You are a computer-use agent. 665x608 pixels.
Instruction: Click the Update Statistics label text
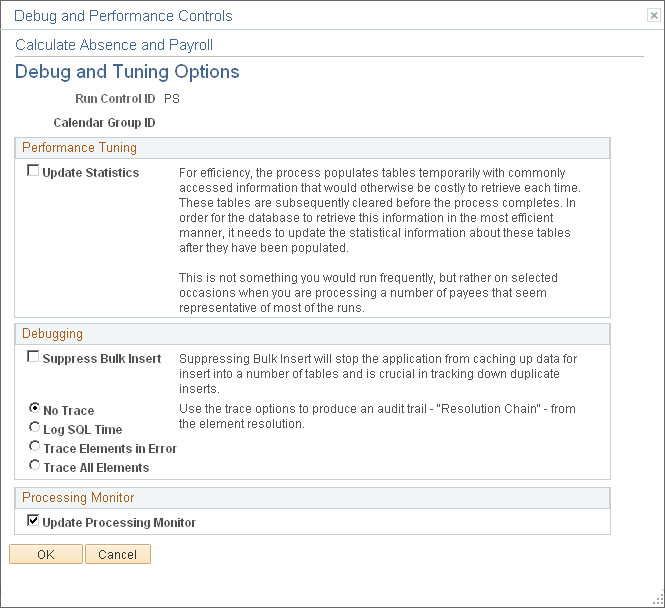click(91, 173)
